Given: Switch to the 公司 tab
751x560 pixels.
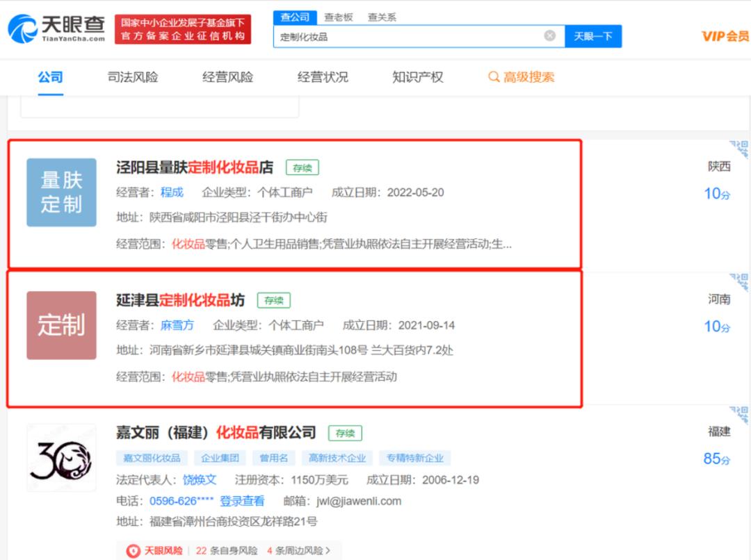Looking at the screenshot, I should (50, 77).
